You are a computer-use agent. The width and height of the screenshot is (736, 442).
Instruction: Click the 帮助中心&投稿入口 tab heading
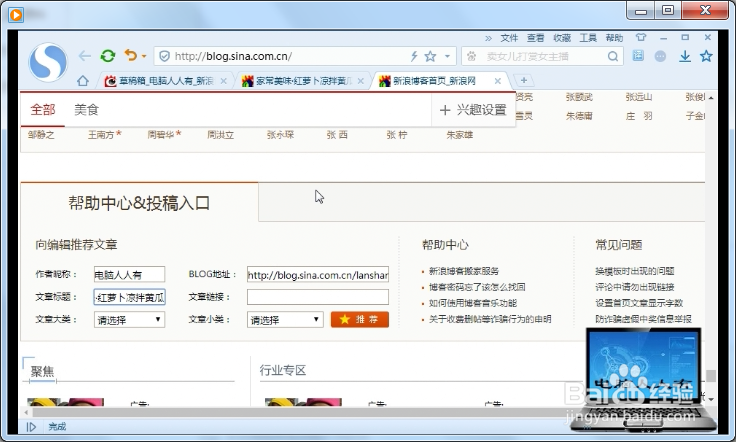point(139,203)
